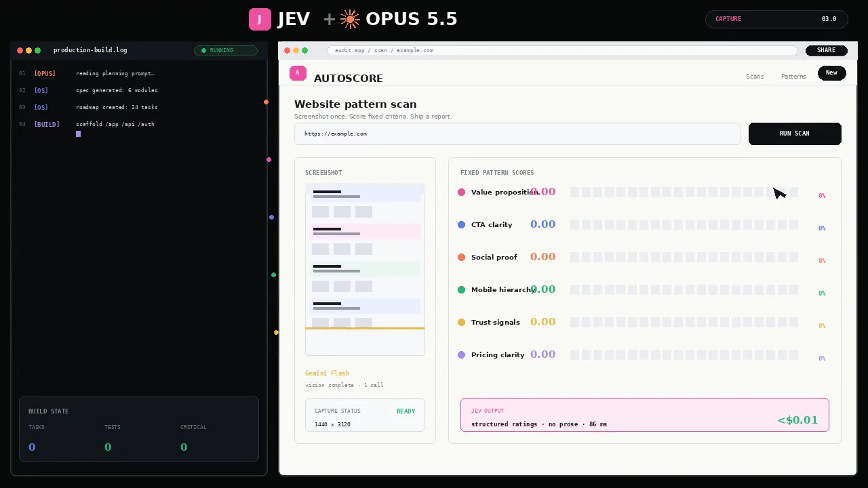Click the Pricing clarity label
The width and height of the screenshot is (868, 488).
click(498, 355)
